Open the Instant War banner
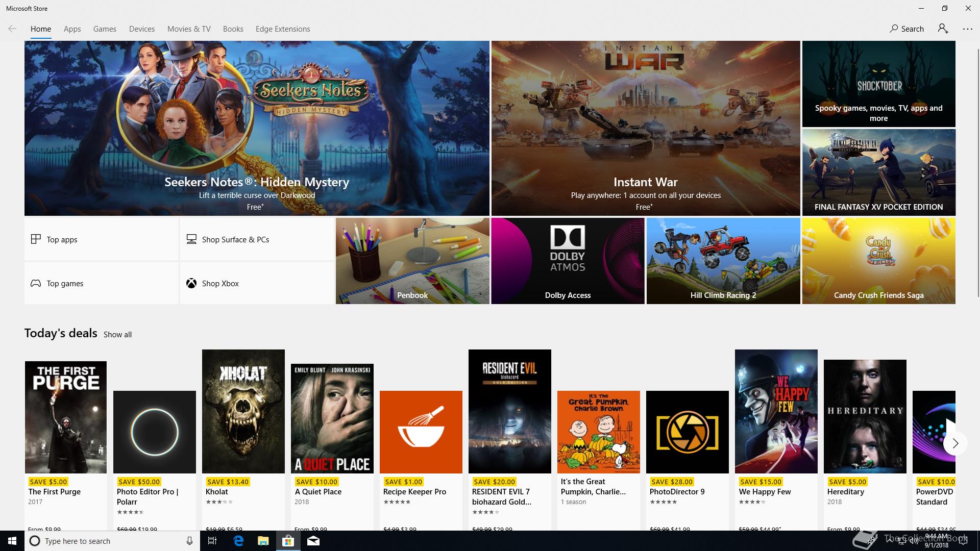The image size is (980, 551). pyautogui.click(x=646, y=128)
